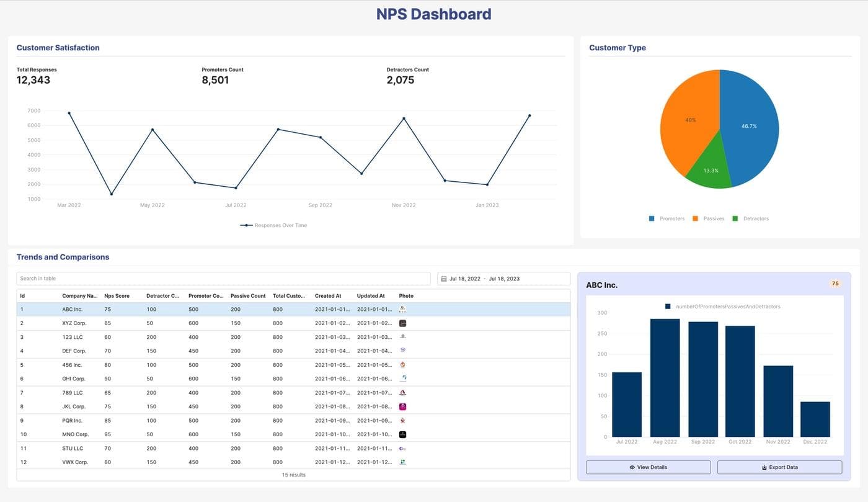The image size is (868, 502).
Task: Click the XYZ Corp. photo icon
Action: 402,323
